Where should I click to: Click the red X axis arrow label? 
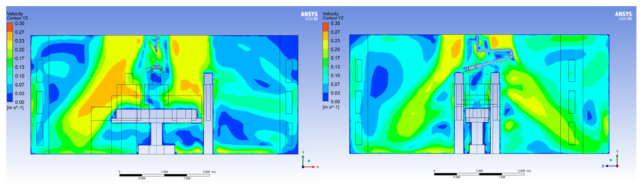pyautogui.click(x=318, y=167)
